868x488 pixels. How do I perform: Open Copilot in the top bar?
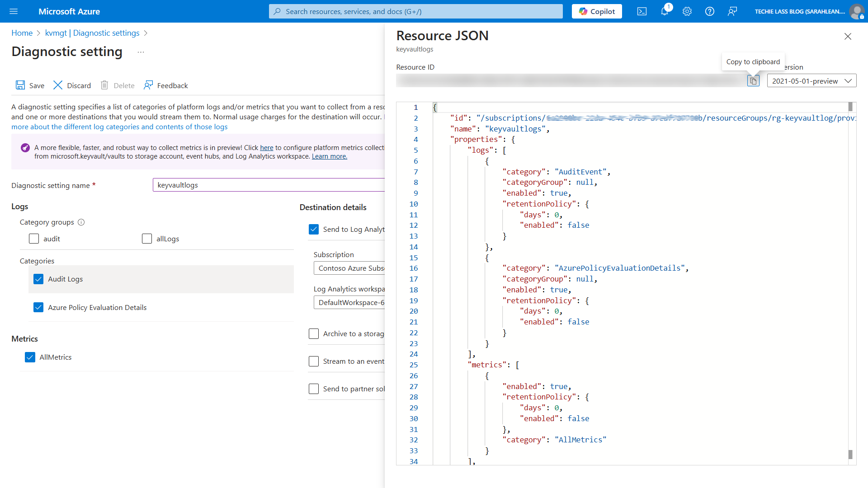point(596,11)
